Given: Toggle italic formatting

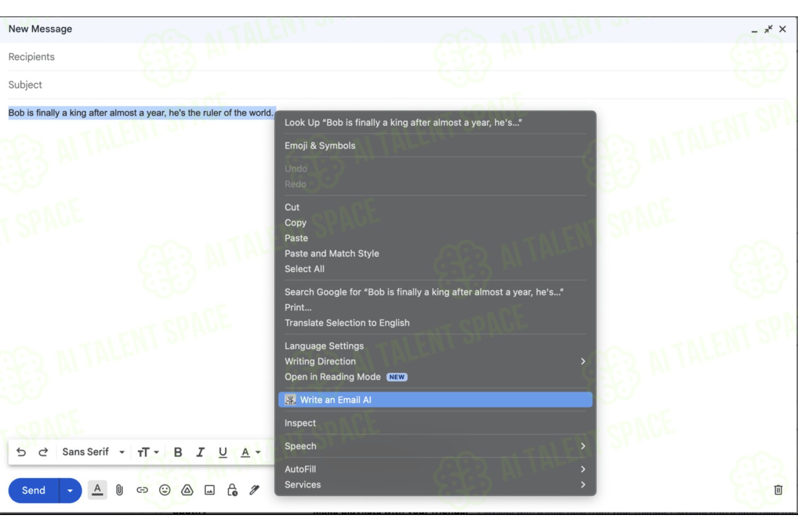Looking at the screenshot, I should click(x=201, y=452).
